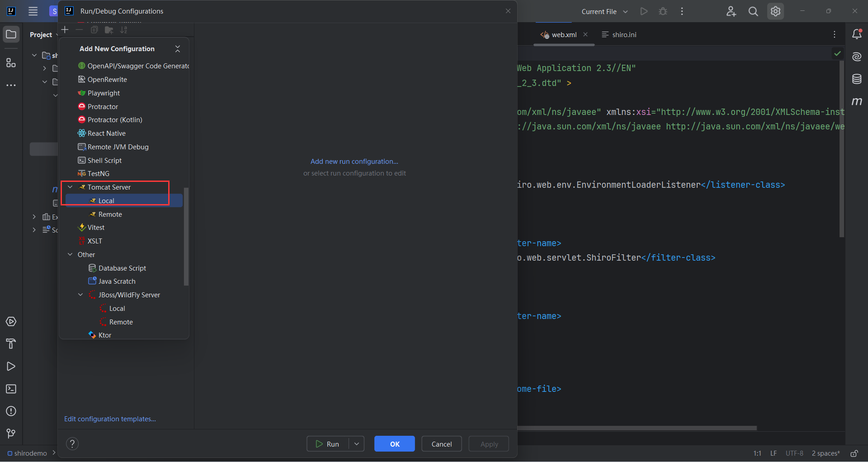The image size is (868, 462).
Task: Click the Create new folder icon
Action: tap(109, 30)
